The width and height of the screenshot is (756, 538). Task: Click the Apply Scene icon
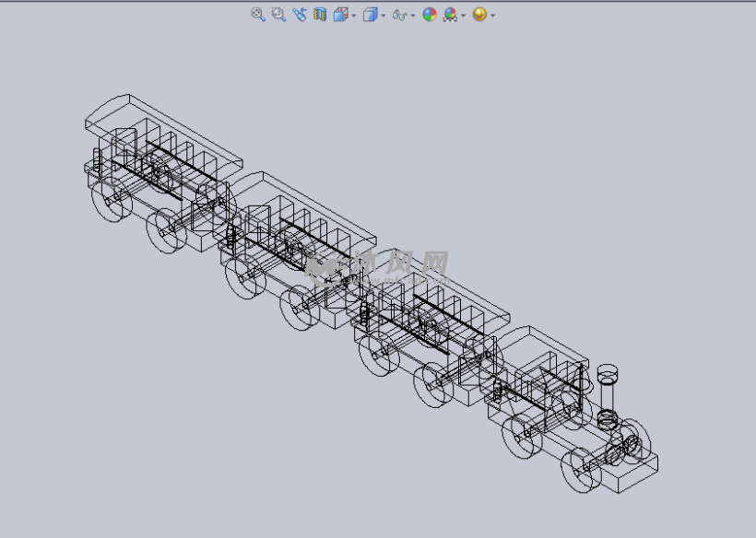[450, 15]
